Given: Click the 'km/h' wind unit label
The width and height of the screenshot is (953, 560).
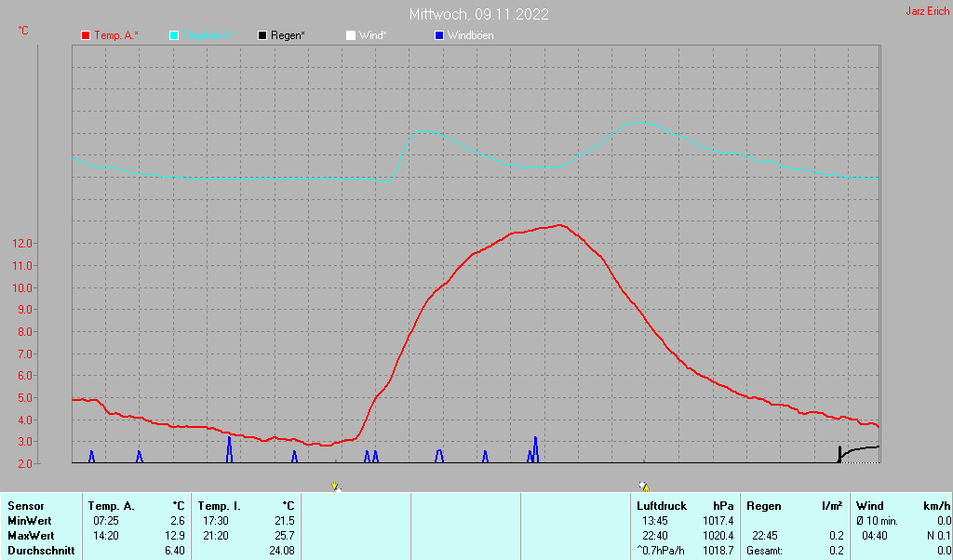Looking at the screenshot, I should tap(939, 506).
